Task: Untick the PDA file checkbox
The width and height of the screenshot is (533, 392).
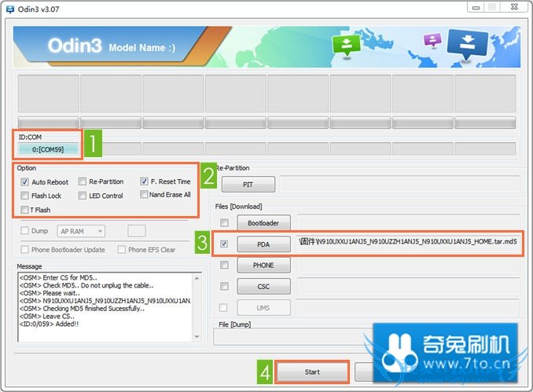Action: [224, 244]
